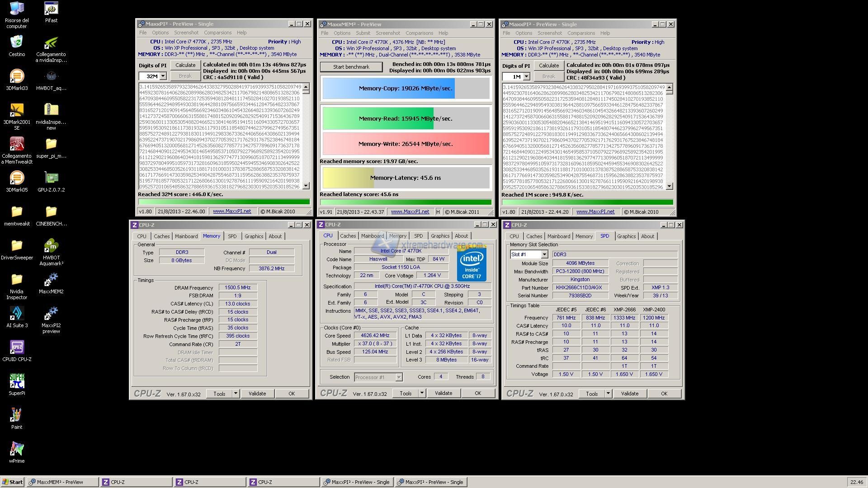The height and width of the screenshot is (488, 868).
Task: Open the SuperPi desktop icon
Action: point(17,381)
